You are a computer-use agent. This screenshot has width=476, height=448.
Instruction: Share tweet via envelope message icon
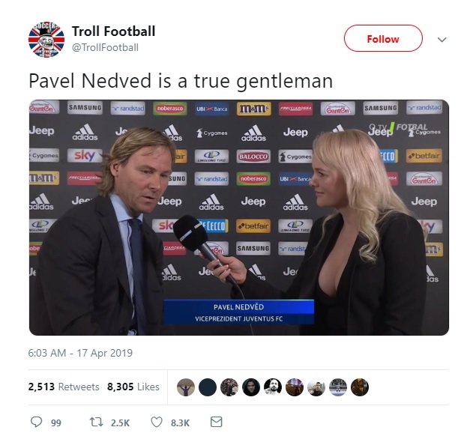point(216,422)
